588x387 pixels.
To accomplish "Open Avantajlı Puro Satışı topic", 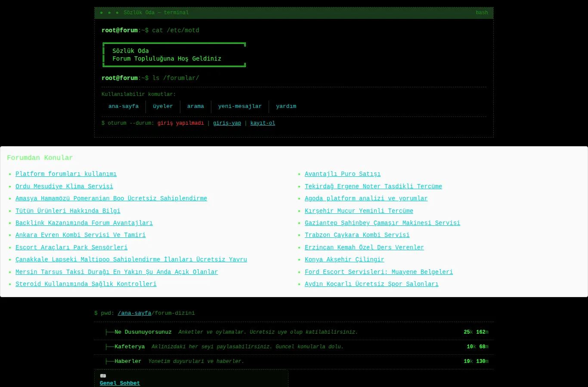I will click(x=343, y=174).
